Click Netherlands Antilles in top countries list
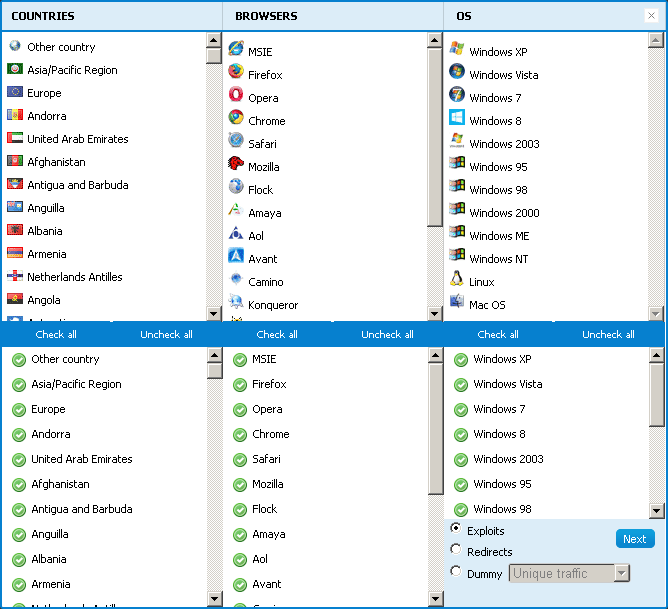This screenshot has height=609, width=668. point(75,277)
